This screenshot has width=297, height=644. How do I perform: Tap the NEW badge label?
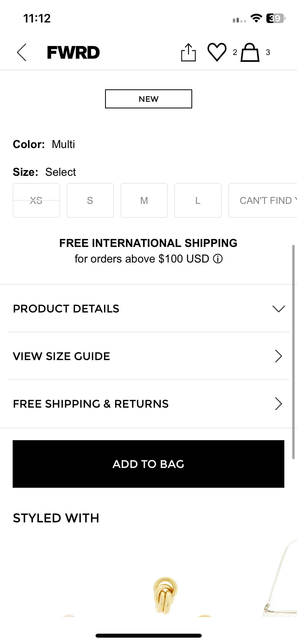click(149, 99)
